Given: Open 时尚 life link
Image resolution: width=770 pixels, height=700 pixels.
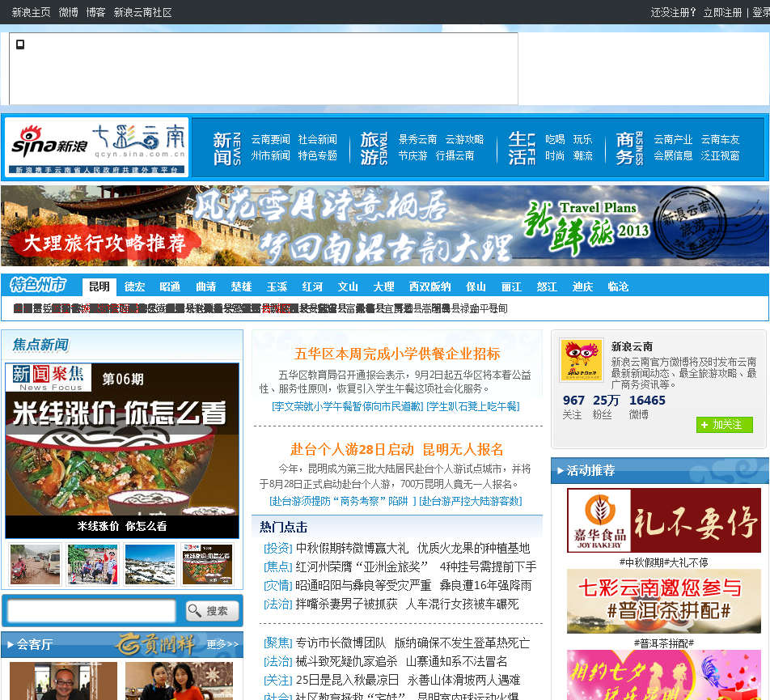Looking at the screenshot, I should pos(555,155).
